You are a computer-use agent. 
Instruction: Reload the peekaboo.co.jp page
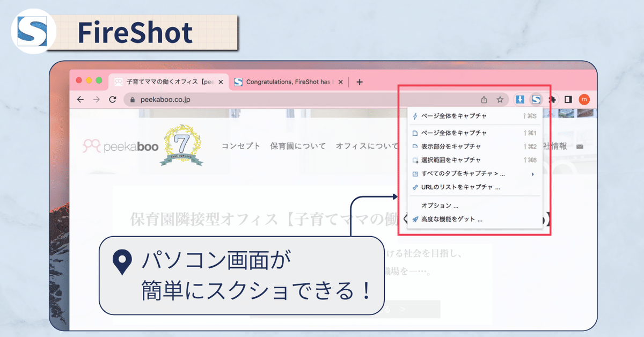coord(113,99)
